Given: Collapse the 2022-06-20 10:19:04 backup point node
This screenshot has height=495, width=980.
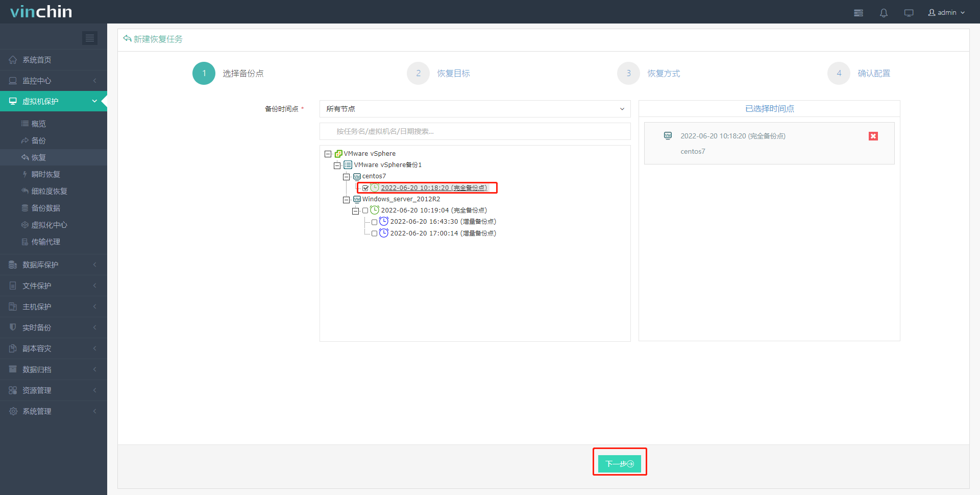Looking at the screenshot, I should click(355, 210).
